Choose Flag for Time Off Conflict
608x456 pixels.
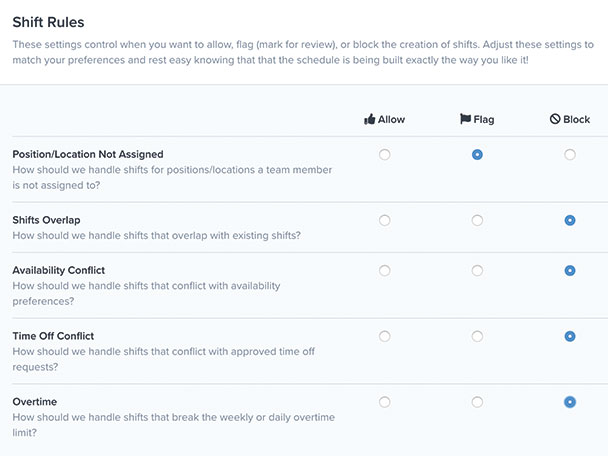point(477,336)
